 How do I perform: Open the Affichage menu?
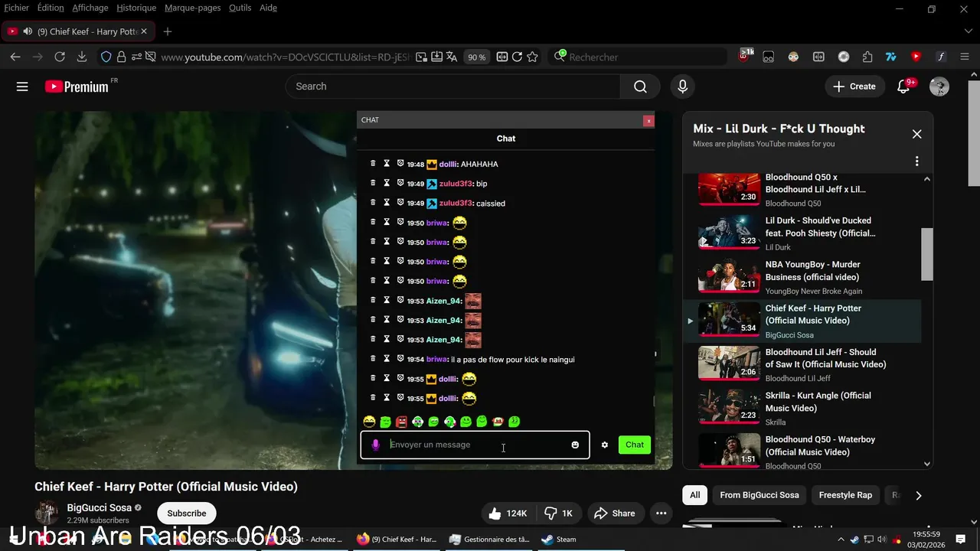90,8
